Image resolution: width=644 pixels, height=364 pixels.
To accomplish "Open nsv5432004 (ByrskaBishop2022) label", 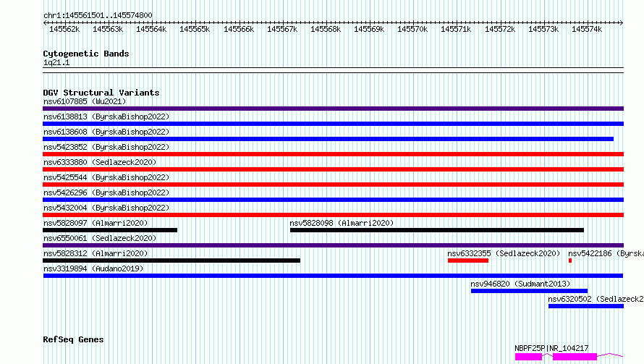I will 106,208.
